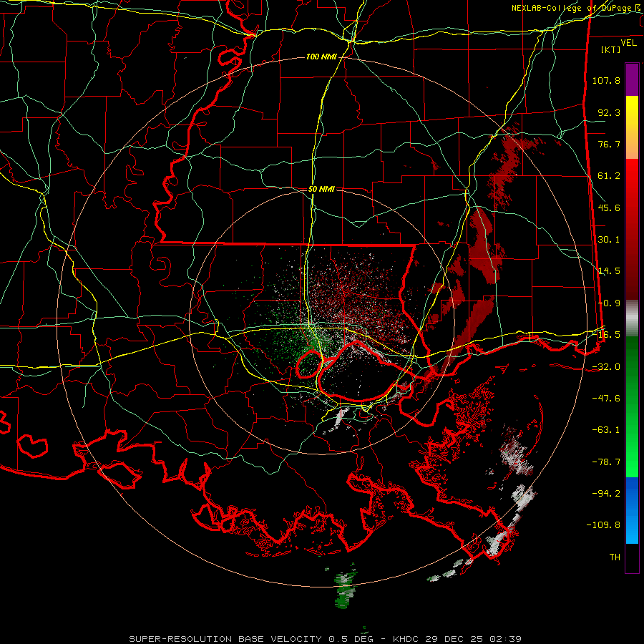The width and height of the screenshot is (644, 644).
Task: Click the Super-Resolution Base Velocity KHDC caption
Action: tap(326, 639)
